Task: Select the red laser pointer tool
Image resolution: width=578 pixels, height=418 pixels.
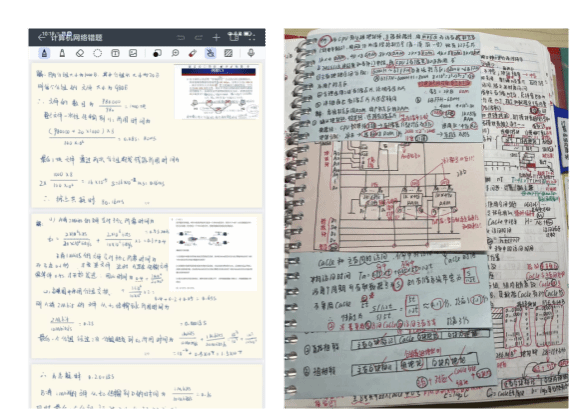Action: click(192, 53)
